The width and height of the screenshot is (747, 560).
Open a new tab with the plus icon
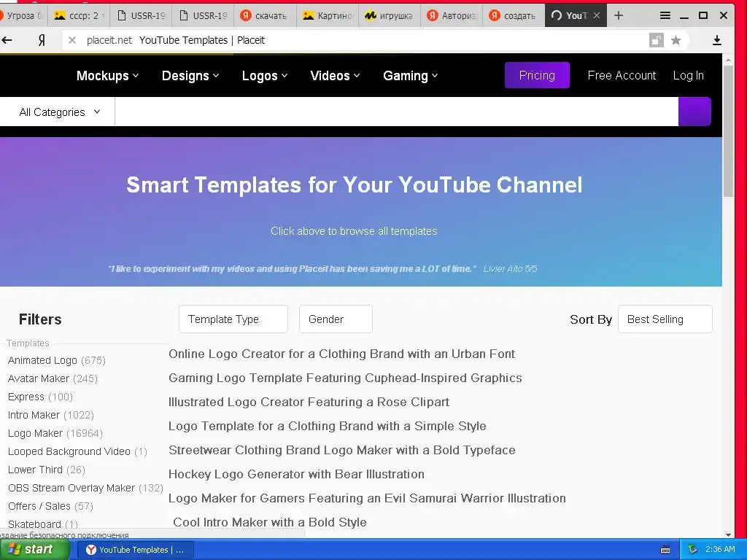tap(619, 15)
